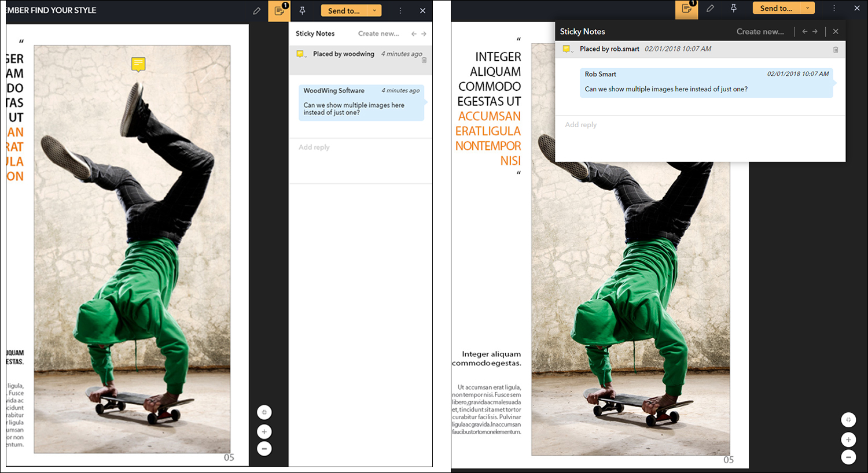868x473 pixels.
Task: Delete the note placed by woodwing
Action: tap(424, 60)
